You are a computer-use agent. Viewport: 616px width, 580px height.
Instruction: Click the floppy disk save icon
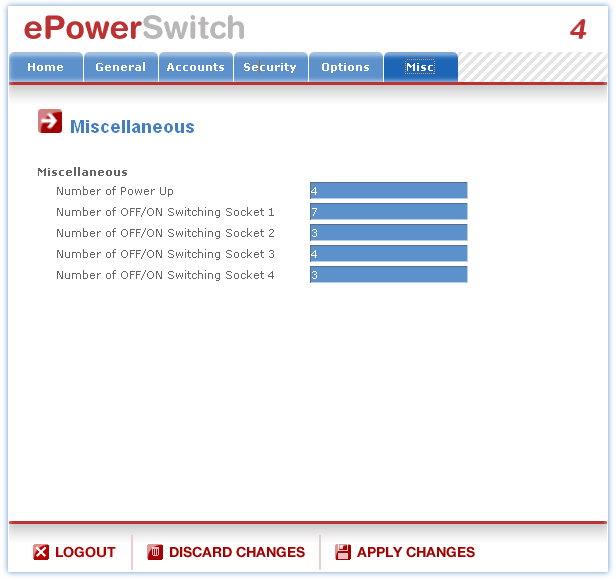coord(343,552)
